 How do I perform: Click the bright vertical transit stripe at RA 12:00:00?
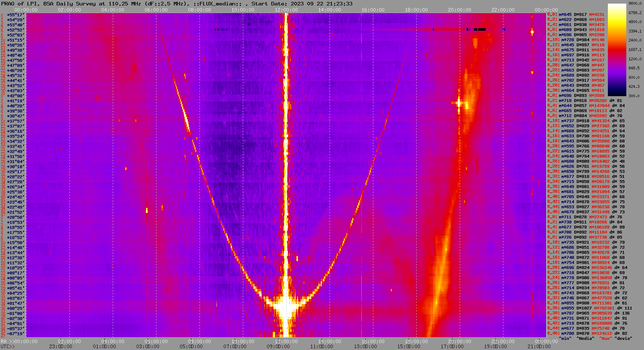(x=286, y=175)
